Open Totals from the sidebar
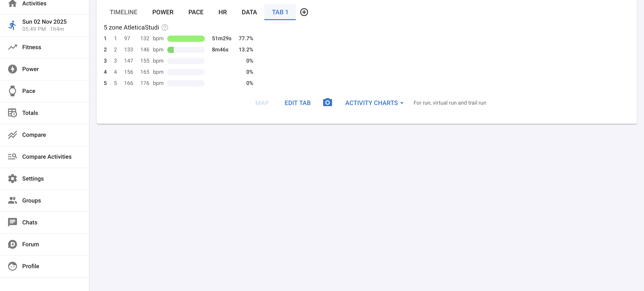This screenshot has width=644, height=291. (x=30, y=113)
